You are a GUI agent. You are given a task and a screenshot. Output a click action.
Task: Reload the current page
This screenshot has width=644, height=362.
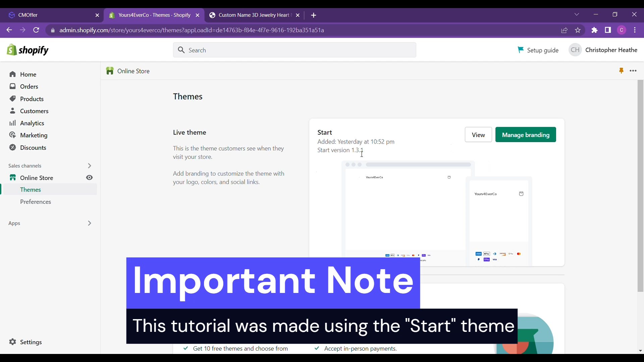[36, 30]
